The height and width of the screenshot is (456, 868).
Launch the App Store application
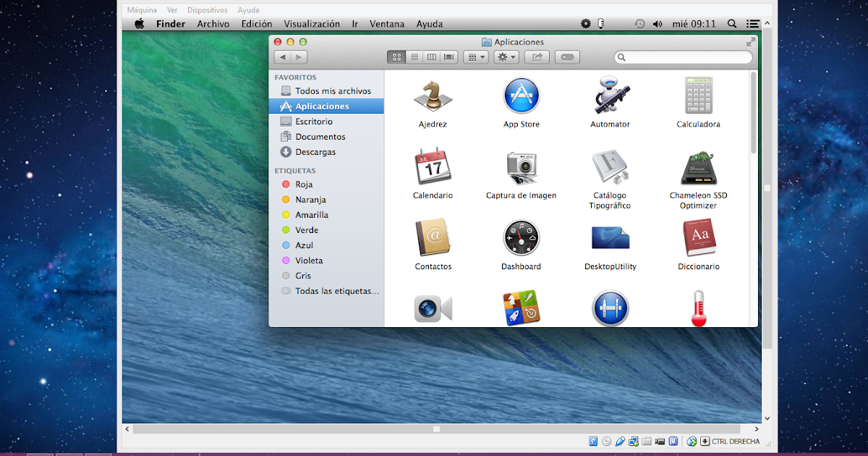pyautogui.click(x=522, y=96)
